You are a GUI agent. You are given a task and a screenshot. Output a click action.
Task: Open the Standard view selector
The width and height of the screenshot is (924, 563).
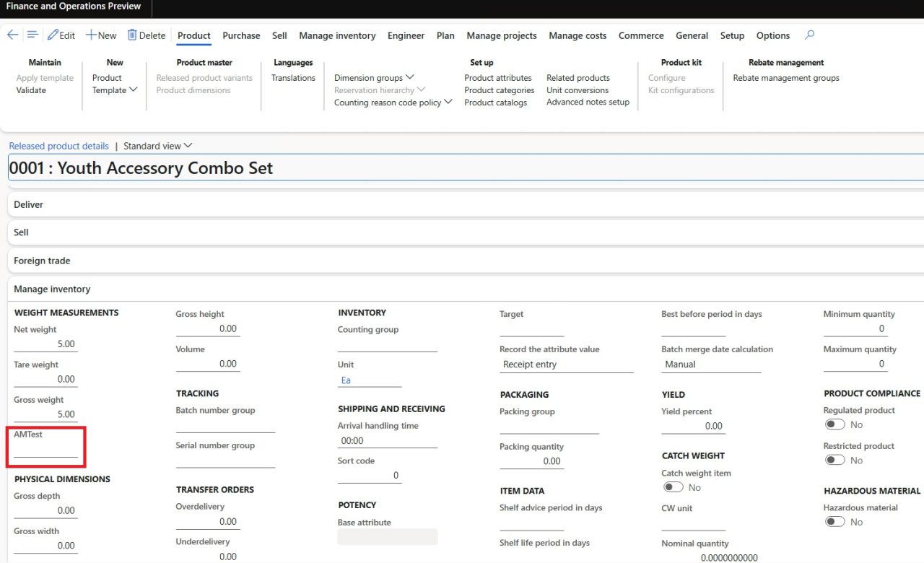tap(157, 145)
